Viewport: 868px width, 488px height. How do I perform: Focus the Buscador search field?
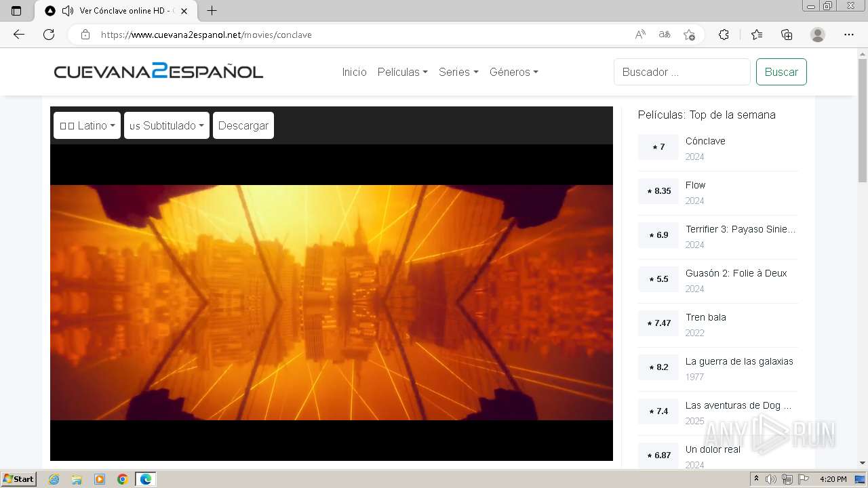(682, 72)
